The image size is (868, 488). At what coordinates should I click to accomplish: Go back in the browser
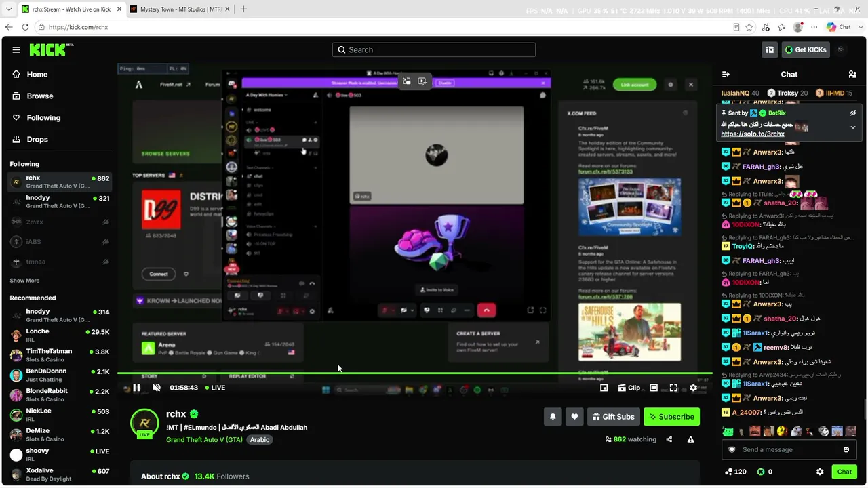tap(9, 27)
